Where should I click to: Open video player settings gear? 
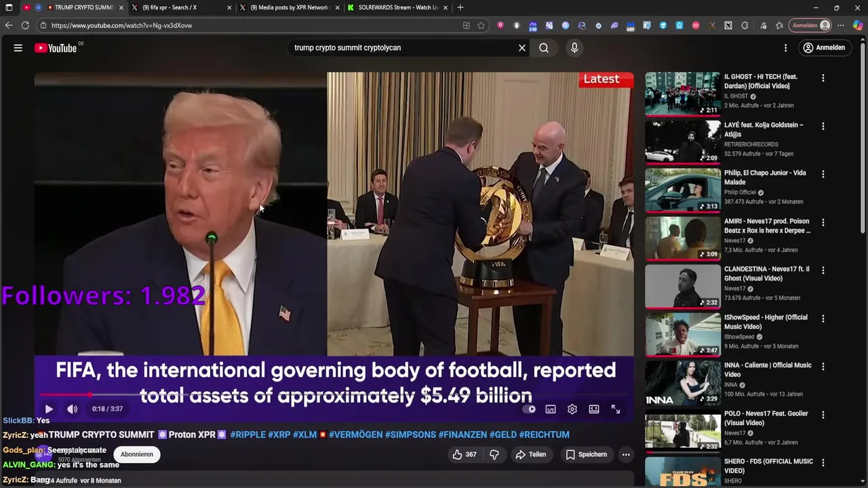pyautogui.click(x=572, y=409)
